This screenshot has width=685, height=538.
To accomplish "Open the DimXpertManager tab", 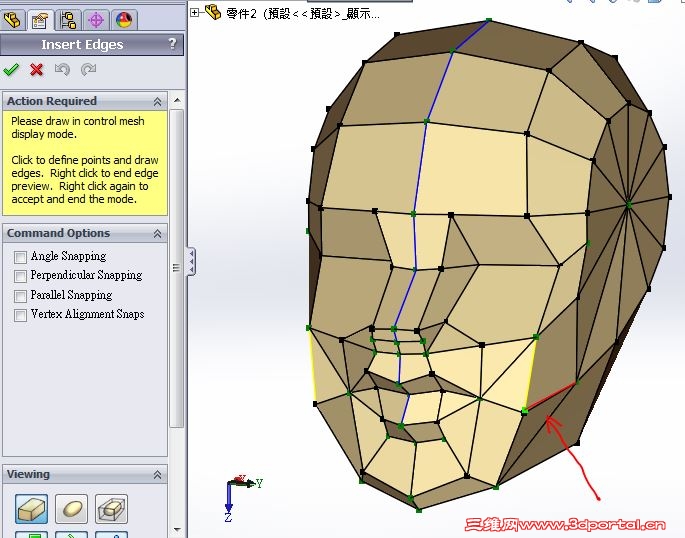I will point(96,20).
